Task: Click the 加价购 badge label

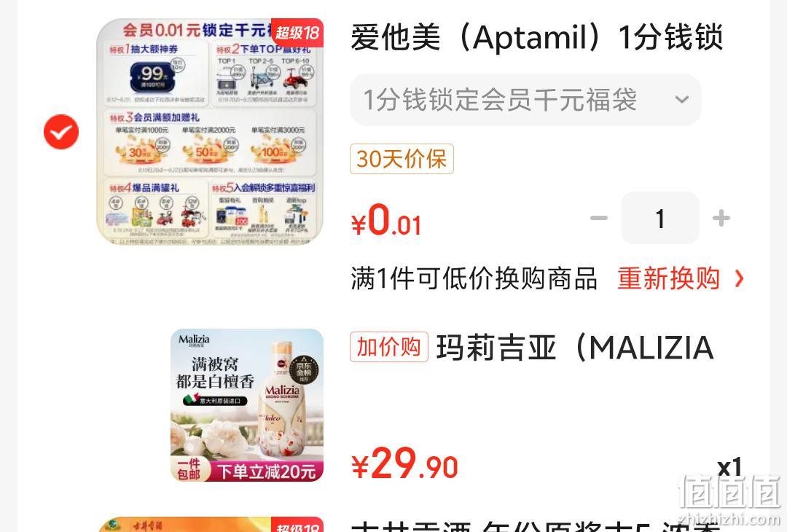Action: [389, 347]
